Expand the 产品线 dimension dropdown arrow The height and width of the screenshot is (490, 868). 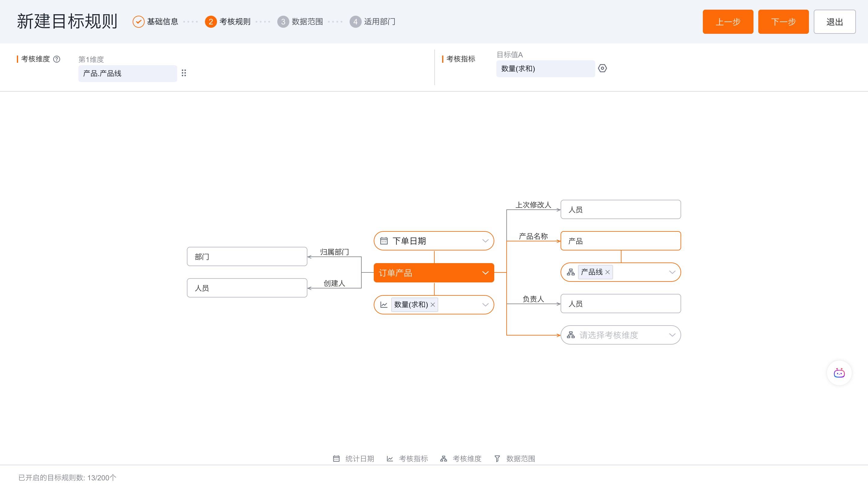[672, 272]
